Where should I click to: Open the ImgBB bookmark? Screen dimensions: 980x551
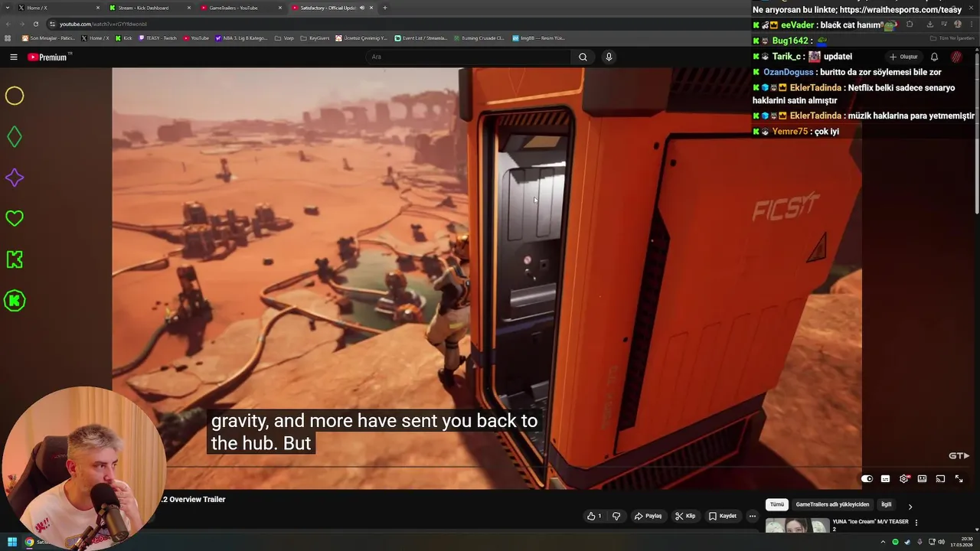click(538, 38)
